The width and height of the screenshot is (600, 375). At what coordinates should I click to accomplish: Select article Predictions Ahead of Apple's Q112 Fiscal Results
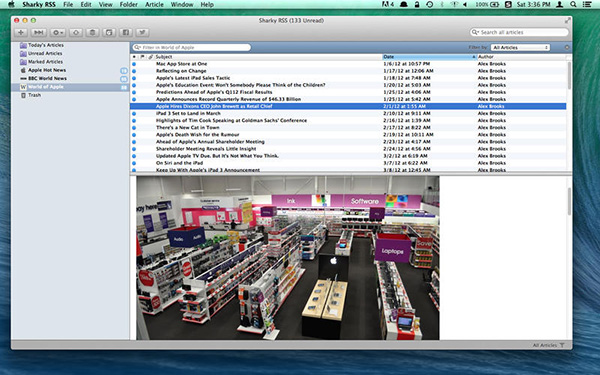(348, 92)
